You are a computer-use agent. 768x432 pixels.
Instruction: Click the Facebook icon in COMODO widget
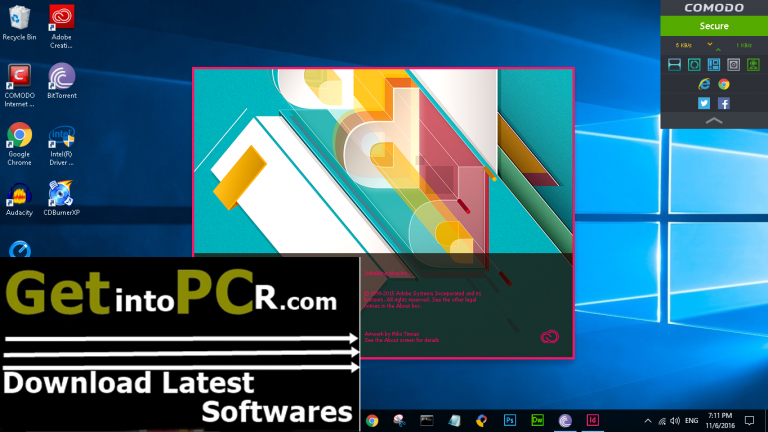point(724,103)
